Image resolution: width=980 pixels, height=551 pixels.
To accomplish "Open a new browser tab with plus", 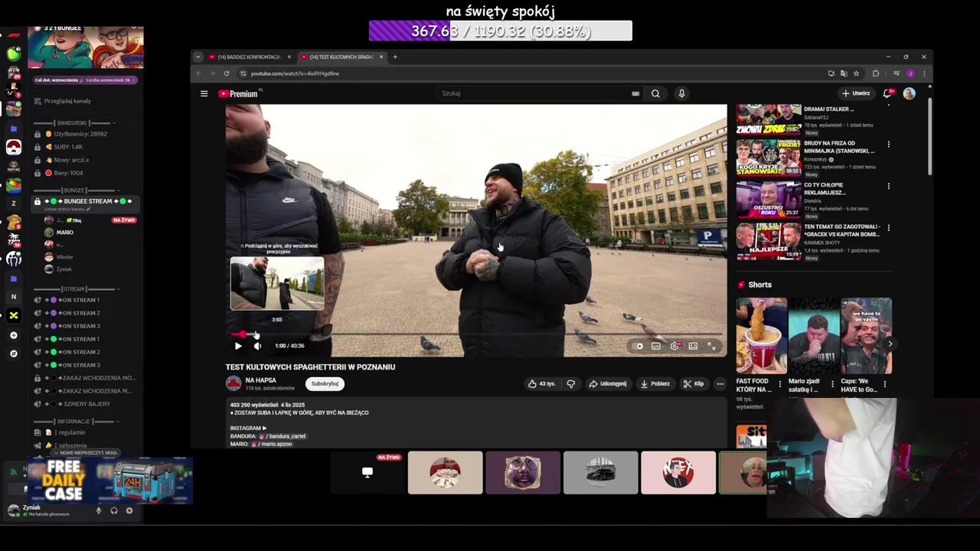I will (395, 57).
